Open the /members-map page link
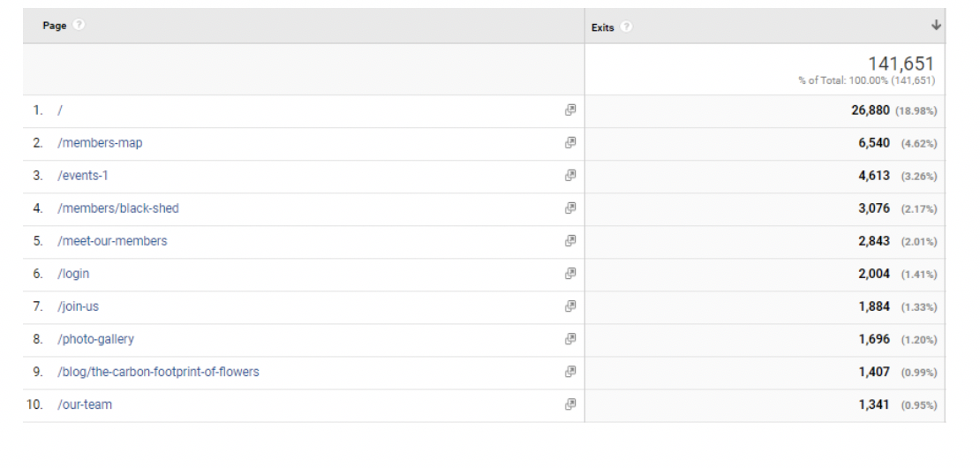The width and height of the screenshot is (980, 468). (100, 143)
